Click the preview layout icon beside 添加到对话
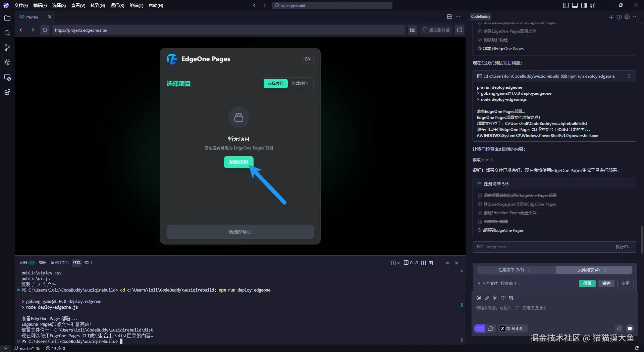Image resolution: width=644 pixels, height=352 pixels. point(413,30)
